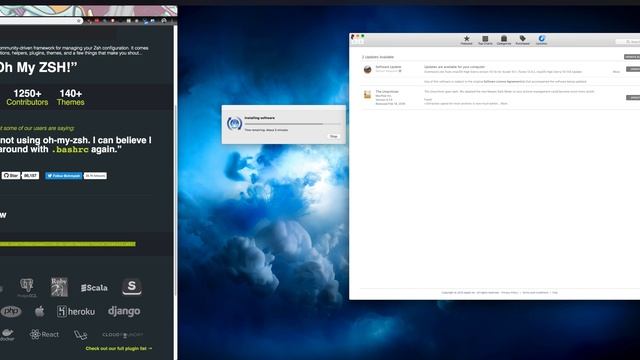Click the 'Oh My ZSH!' heading text
The width and height of the screenshot is (640, 360).
(x=39, y=67)
